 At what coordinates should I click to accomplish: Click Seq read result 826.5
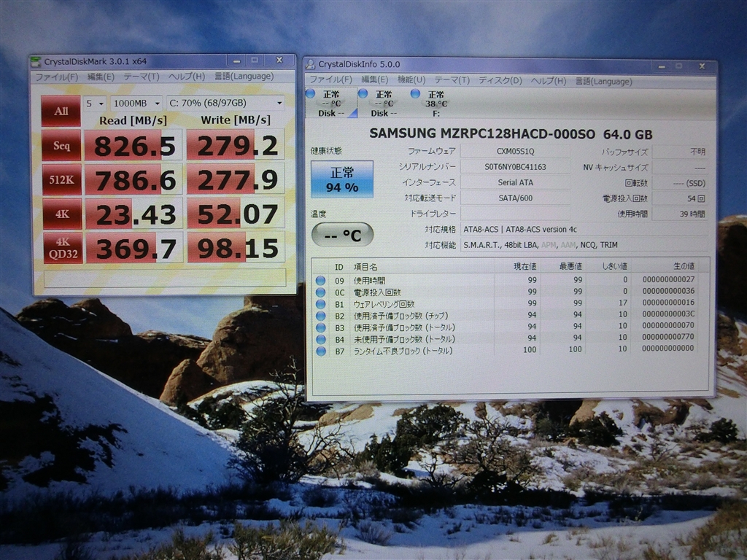click(x=133, y=145)
